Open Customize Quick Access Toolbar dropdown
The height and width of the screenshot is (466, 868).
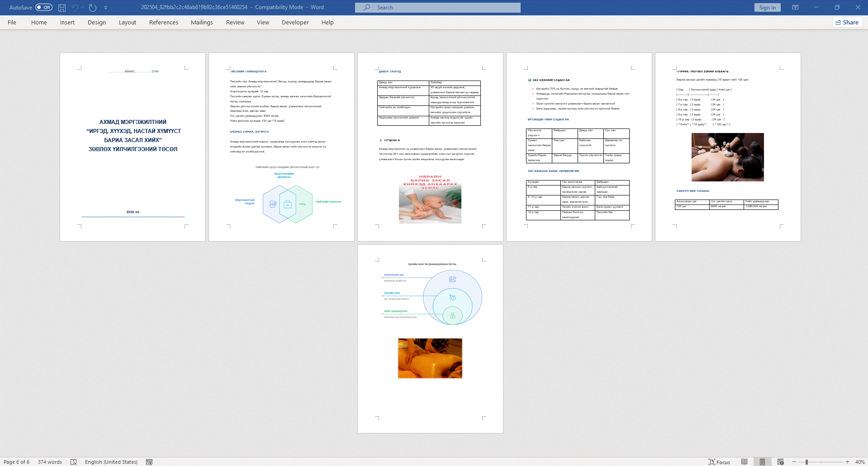(106, 8)
